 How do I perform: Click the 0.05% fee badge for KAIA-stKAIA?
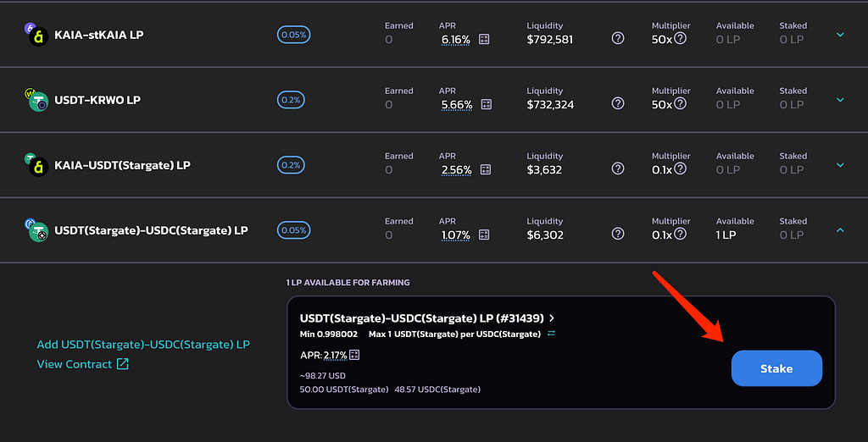pos(294,35)
